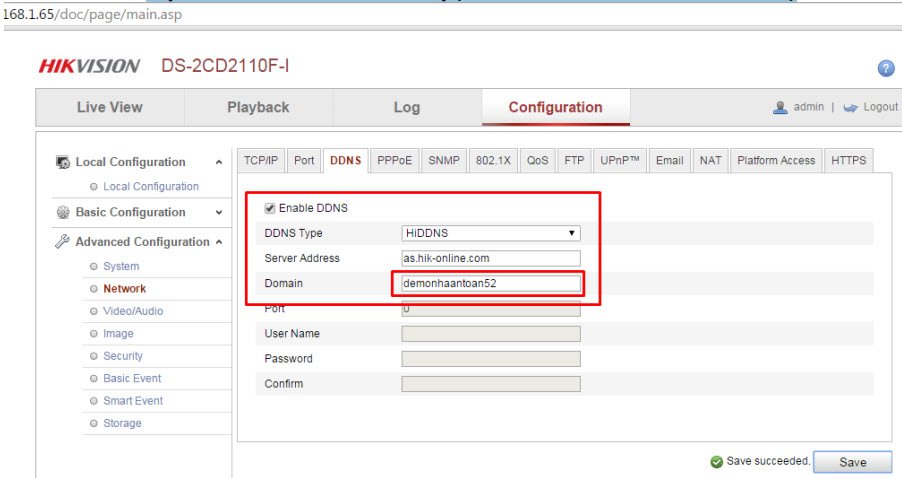Click the Logout link
The width and height of the screenshot is (902, 478).
tap(880, 107)
